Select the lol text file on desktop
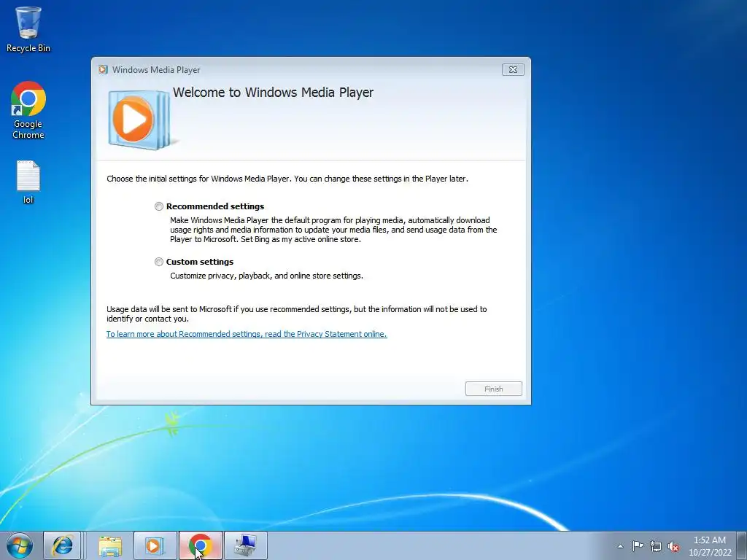This screenshot has height=560, width=747. click(x=28, y=182)
